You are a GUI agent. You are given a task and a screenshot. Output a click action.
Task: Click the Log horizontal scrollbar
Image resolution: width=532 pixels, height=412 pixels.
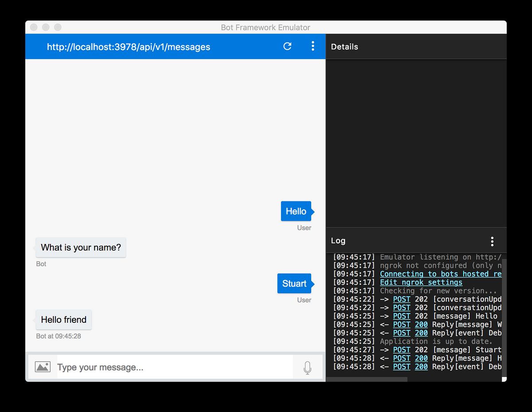pyautogui.click(x=367, y=379)
